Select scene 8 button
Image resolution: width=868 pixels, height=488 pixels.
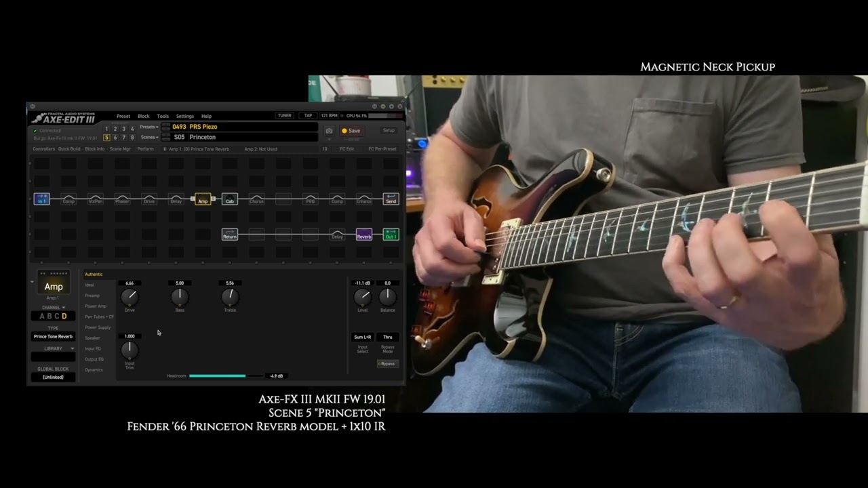132,138
